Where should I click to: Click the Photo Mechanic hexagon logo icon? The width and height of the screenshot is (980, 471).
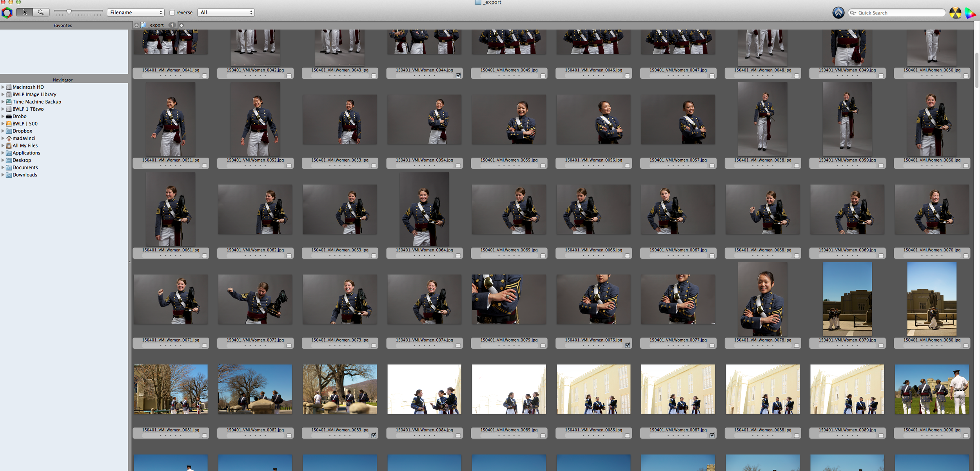pos(7,13)
